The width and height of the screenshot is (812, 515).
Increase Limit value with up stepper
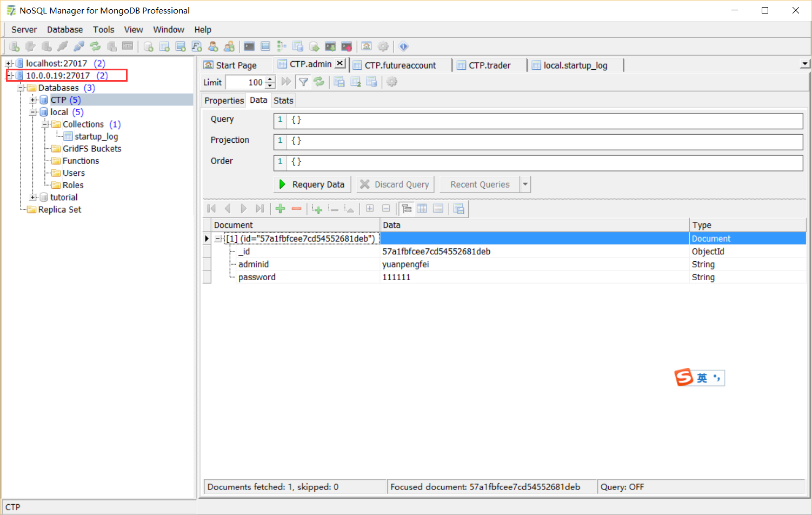pyautogui.click(x=270, y=79)
